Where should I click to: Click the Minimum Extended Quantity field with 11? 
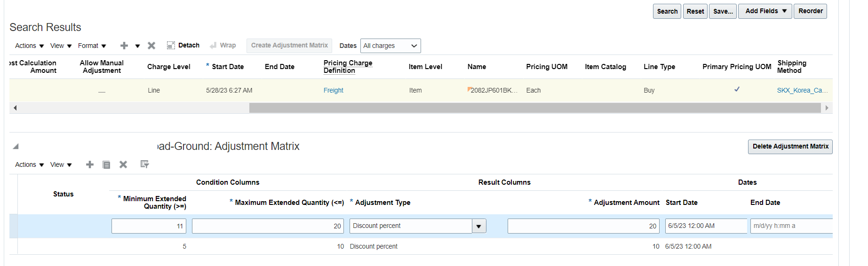click(149, 226)
